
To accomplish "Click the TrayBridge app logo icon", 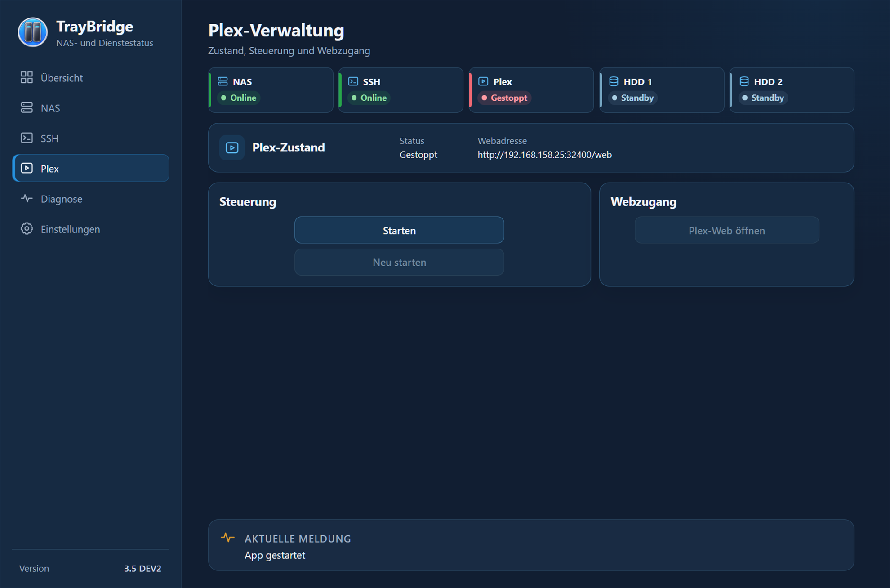I will pos(32,32).
